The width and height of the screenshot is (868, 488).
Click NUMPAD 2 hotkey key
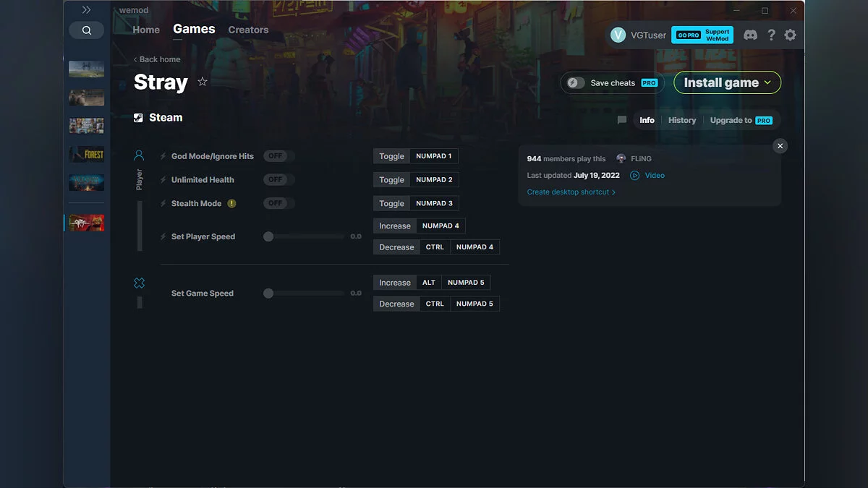[434, 179]
